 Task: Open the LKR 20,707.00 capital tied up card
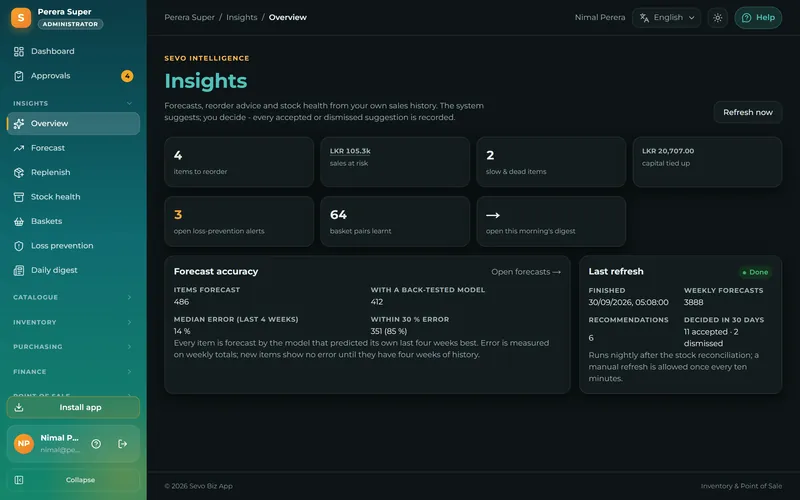(x=707, y=162)
